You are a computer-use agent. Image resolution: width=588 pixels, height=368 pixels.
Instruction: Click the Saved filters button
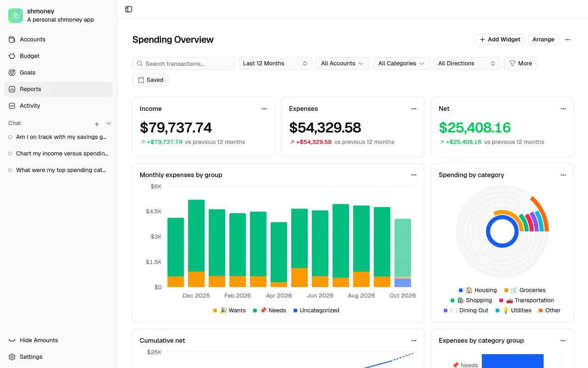click(x=150, y=80)
